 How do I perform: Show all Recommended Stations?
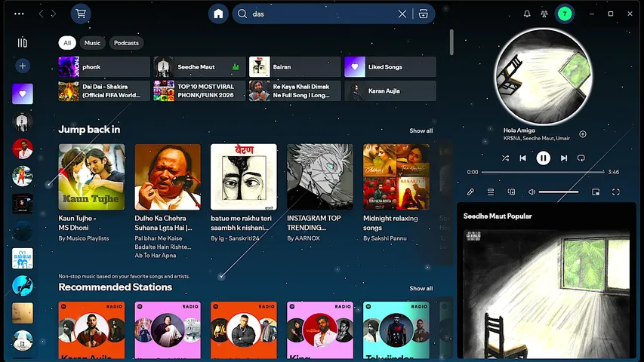[x=421, y=288]
